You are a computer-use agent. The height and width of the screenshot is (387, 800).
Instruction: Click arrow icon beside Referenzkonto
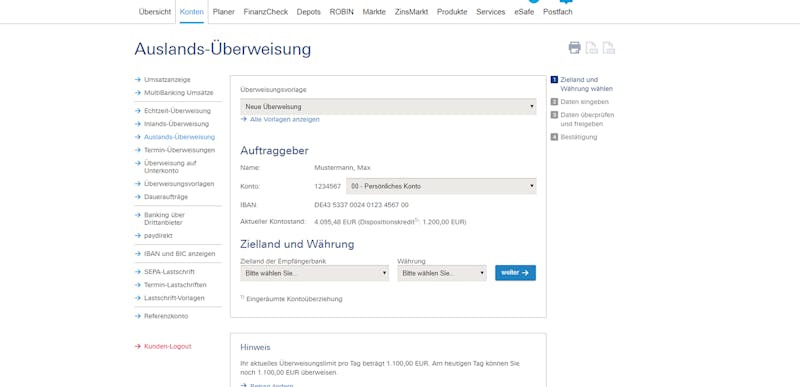(137, 316)
